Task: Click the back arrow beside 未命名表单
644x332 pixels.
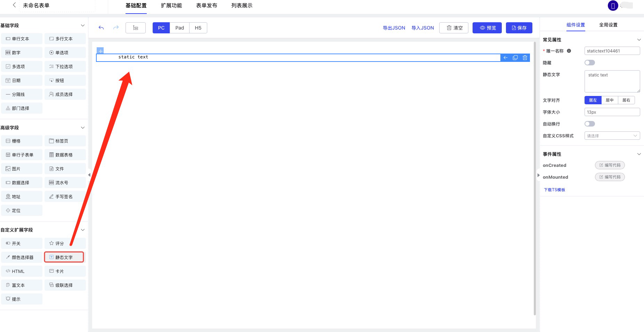Action: tap(14, 5)
